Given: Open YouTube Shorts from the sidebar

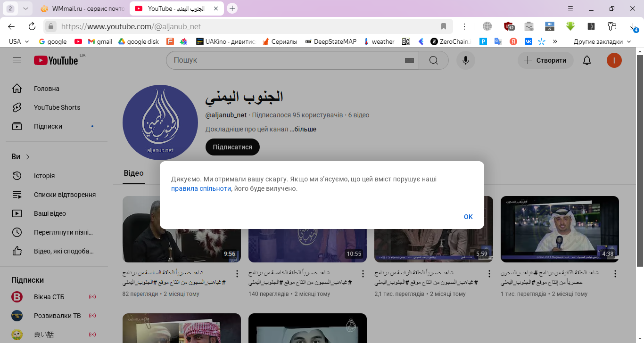Looking at the screenshot, I should (x=57, y=107).
